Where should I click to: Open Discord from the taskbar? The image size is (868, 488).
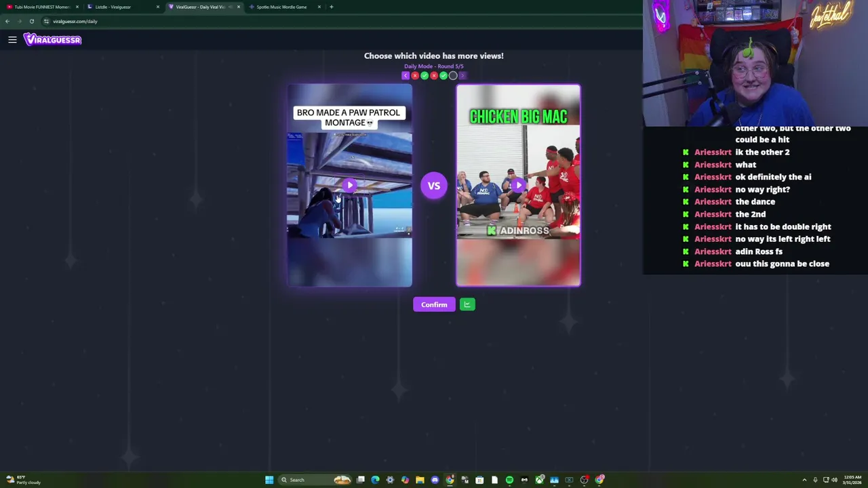point(435,480)
